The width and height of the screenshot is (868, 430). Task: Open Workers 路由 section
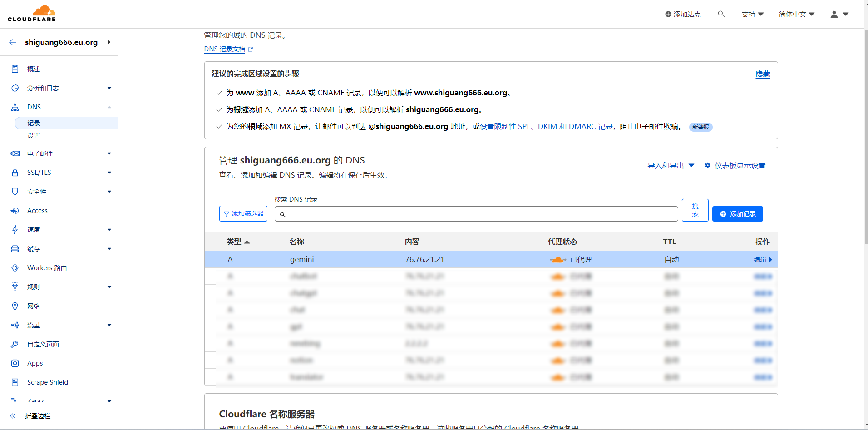pyautogui.click(x=47, y=268)
